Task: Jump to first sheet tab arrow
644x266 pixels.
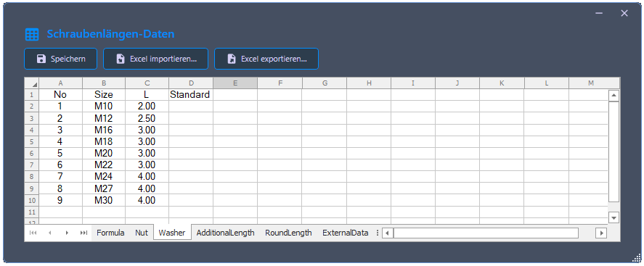Action: coord(33,233)
